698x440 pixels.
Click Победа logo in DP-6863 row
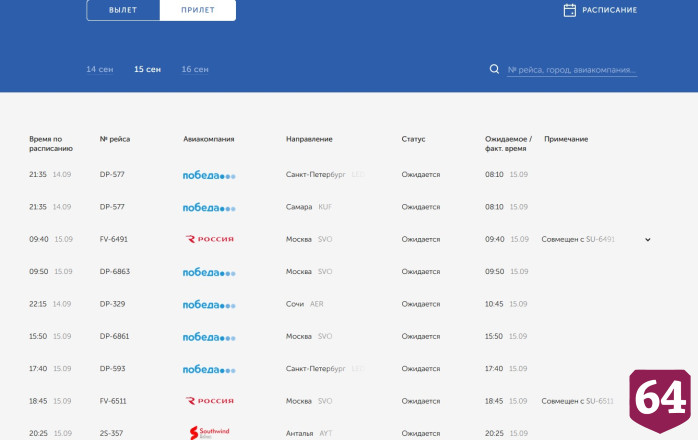pyautogui.click(x=209, y=272)
